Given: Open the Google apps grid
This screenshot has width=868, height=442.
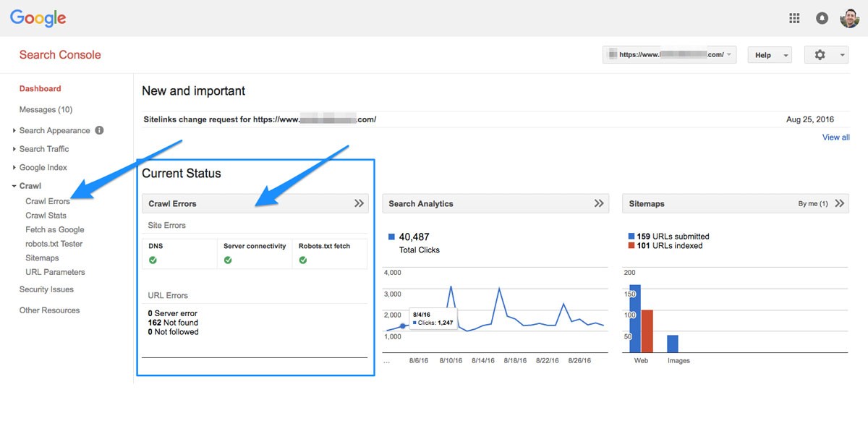Looking at the screenshot, I should coord(793,18).
